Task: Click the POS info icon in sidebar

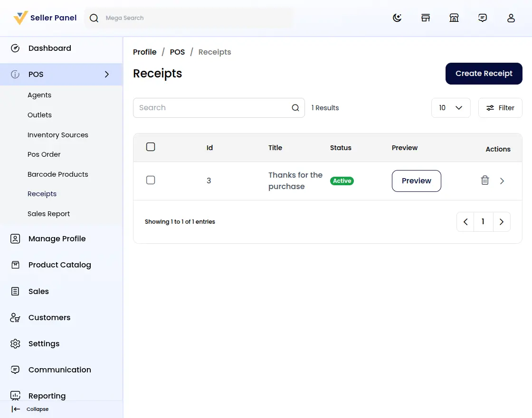Action: click(x=15, y=74)
